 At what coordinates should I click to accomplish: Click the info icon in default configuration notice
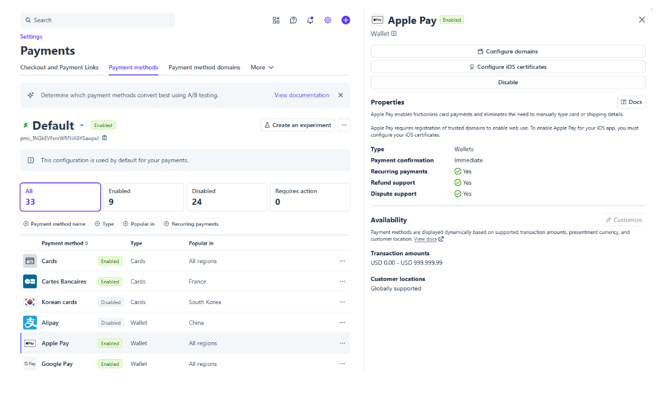tap(31, 160)
